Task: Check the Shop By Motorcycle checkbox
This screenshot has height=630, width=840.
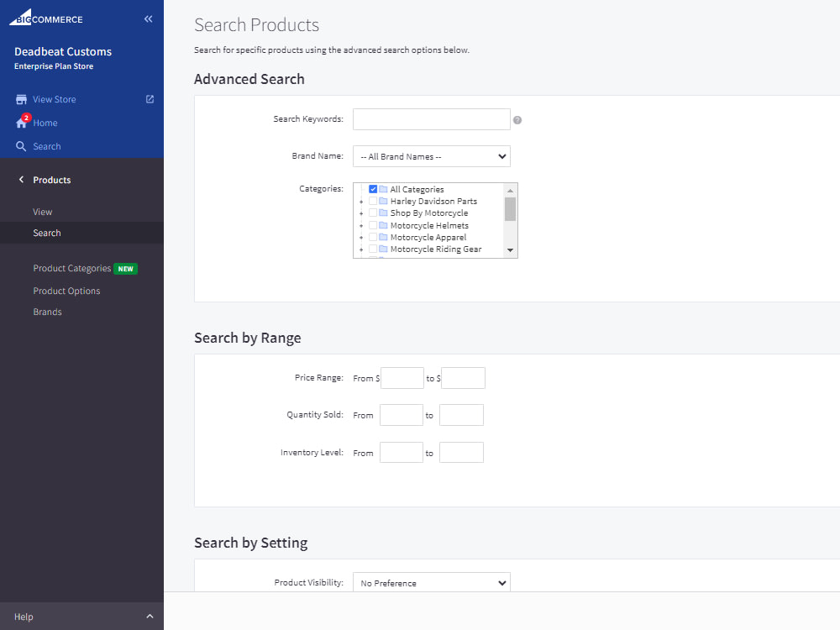Action: (x=373, y=213)
